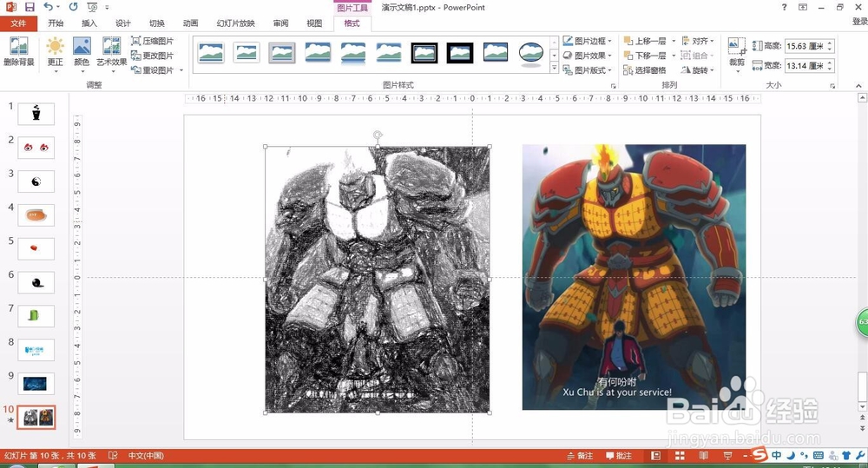Screen dimensions: 868x468
Task: Open the 大小 size dialog launcher
Action: click(832, 87)
